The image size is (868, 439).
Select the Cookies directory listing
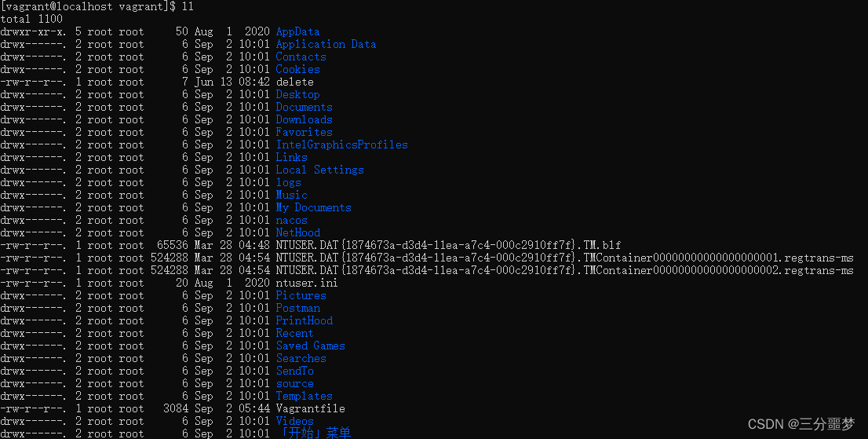pyautogui.click(x=297, y=69)
